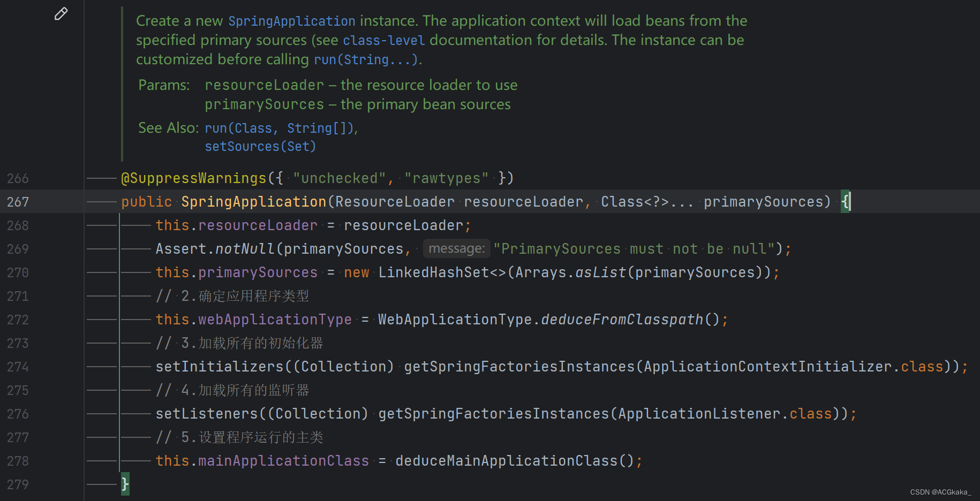
Task: Click the this.resourceLoader field assignment
Action: click(x=237, y=225)
